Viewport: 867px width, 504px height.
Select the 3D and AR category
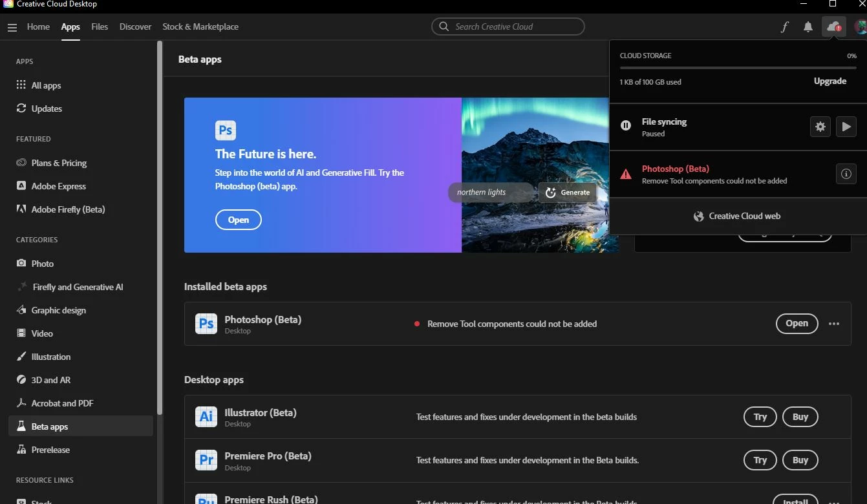point(51,380)
